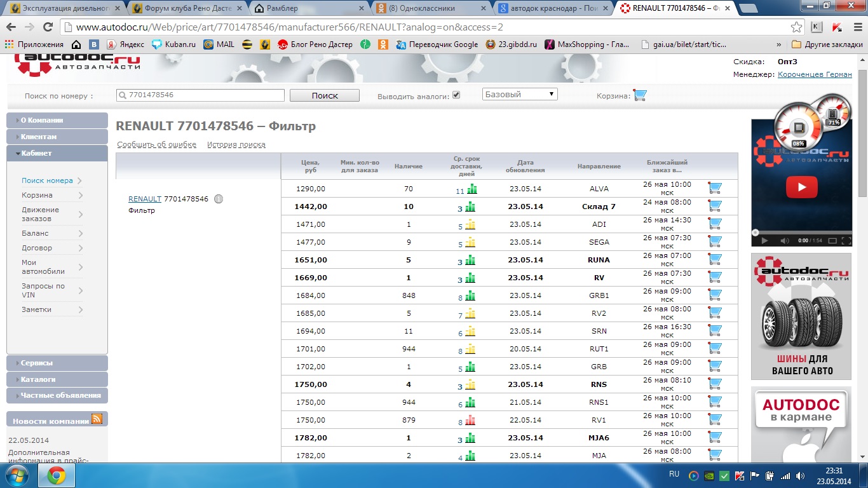This screenshot has width=868, height=488.
Task: Expand Частные объявления section
Action: (x=57, y=395)
